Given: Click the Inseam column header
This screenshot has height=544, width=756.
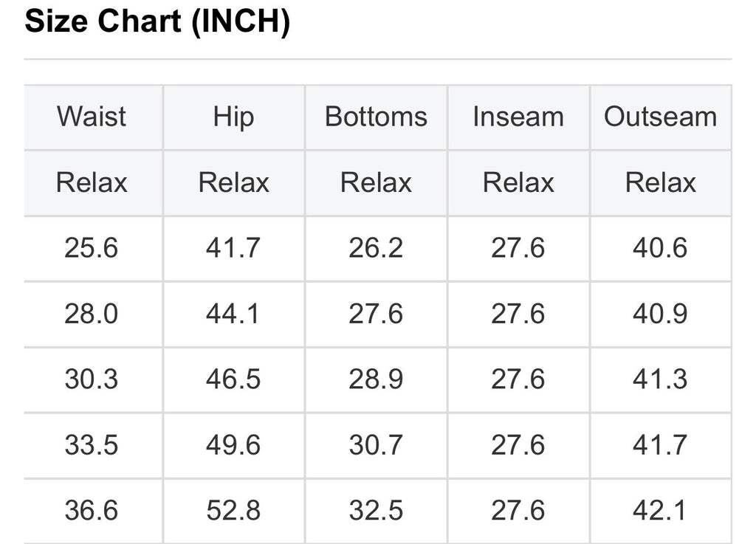Looking at the screenshot, I should [x=518, y=117].
